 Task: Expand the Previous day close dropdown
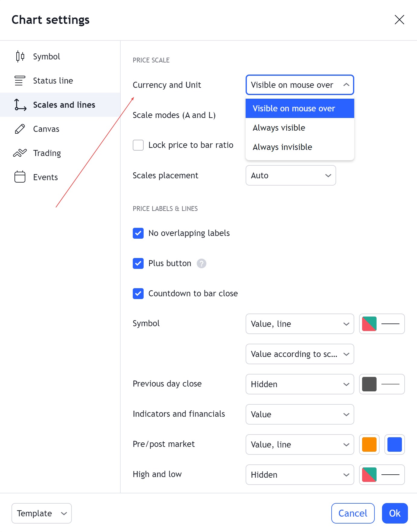300,384
